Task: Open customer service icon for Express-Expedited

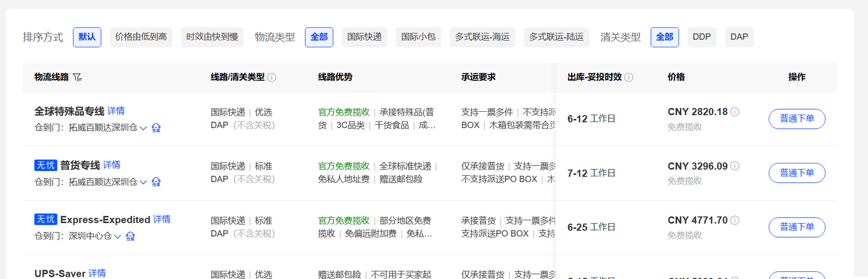Action: [130, 237]
